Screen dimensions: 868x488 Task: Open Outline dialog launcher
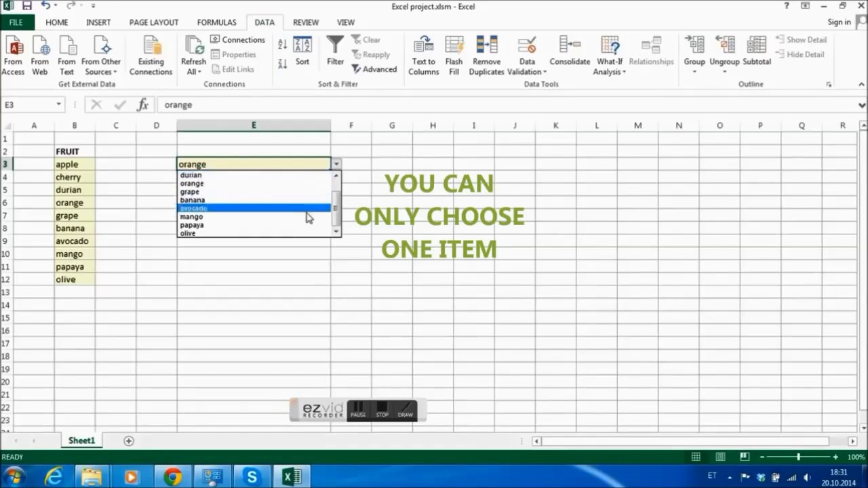[829, 85]
